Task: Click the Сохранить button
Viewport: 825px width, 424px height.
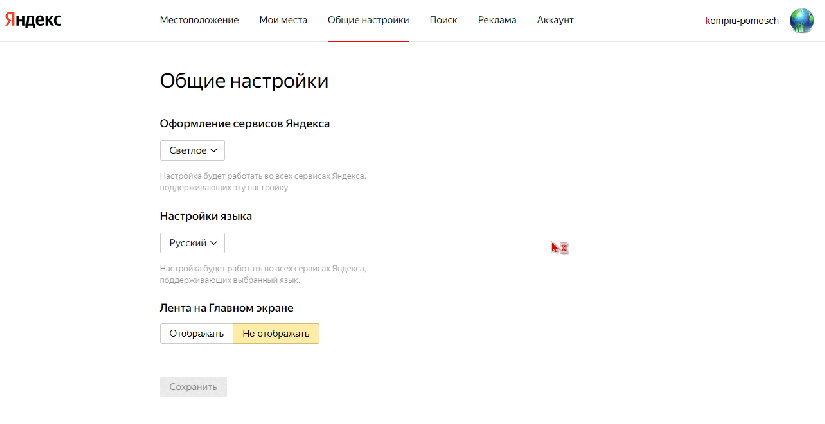Action: pos(193,387)
